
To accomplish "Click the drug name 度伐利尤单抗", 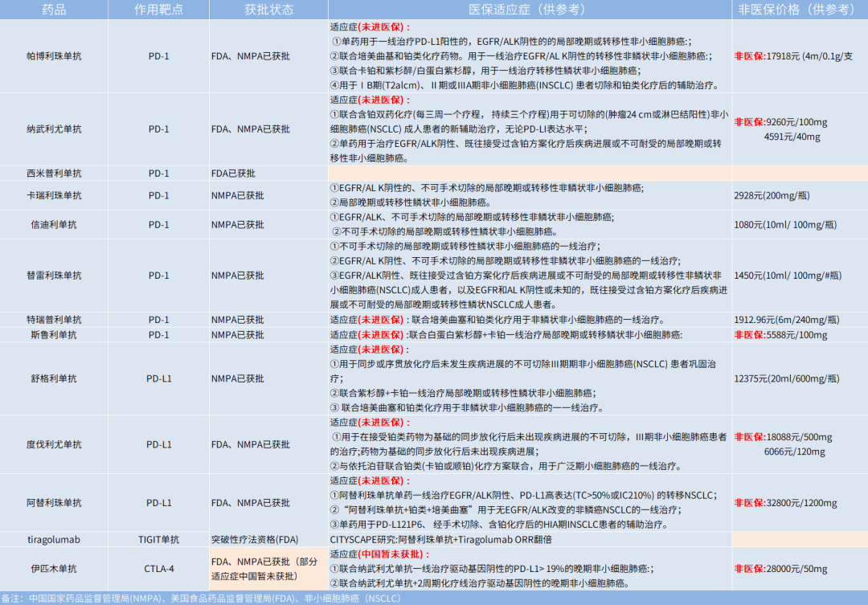I will (x=54, y=444).
